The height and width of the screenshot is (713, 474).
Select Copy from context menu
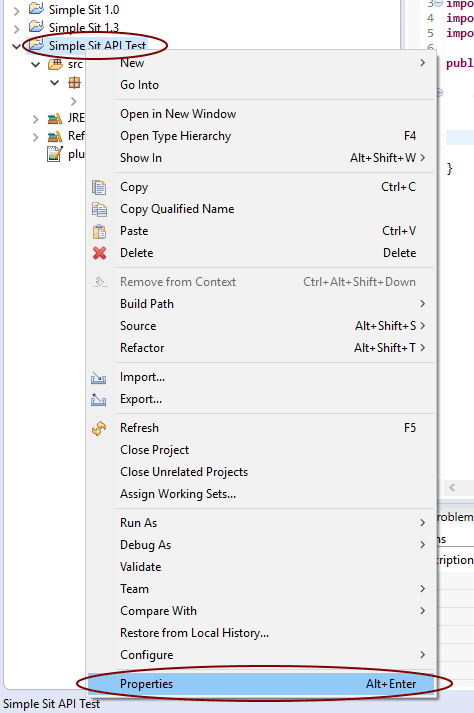261,187
